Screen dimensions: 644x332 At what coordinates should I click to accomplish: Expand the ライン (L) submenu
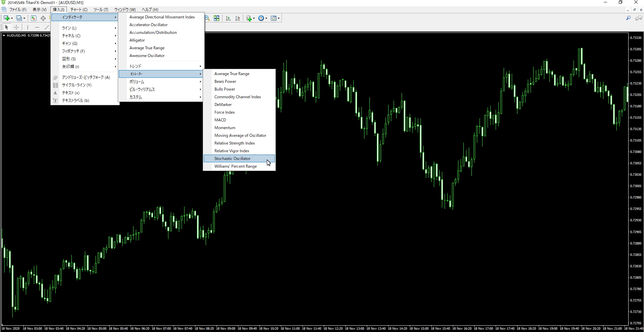(85, 28)
